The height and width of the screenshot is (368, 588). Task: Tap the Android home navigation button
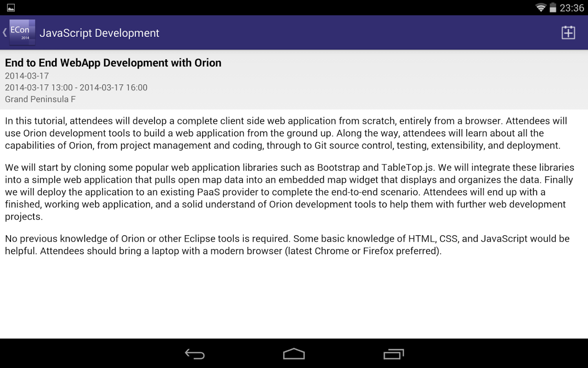click(294, 354)
